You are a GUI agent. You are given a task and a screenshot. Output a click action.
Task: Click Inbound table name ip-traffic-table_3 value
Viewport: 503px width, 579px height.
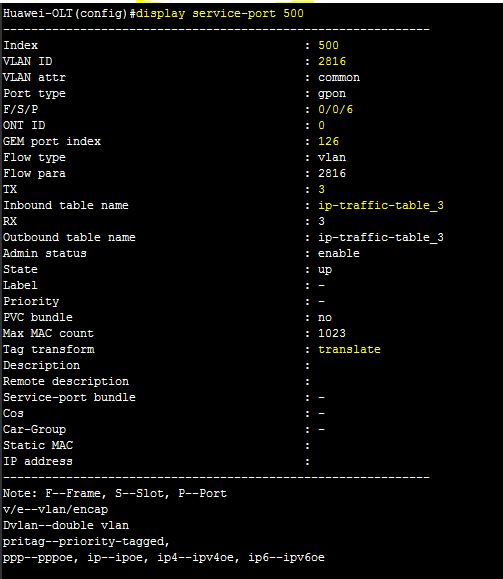(x=381, y=205)
